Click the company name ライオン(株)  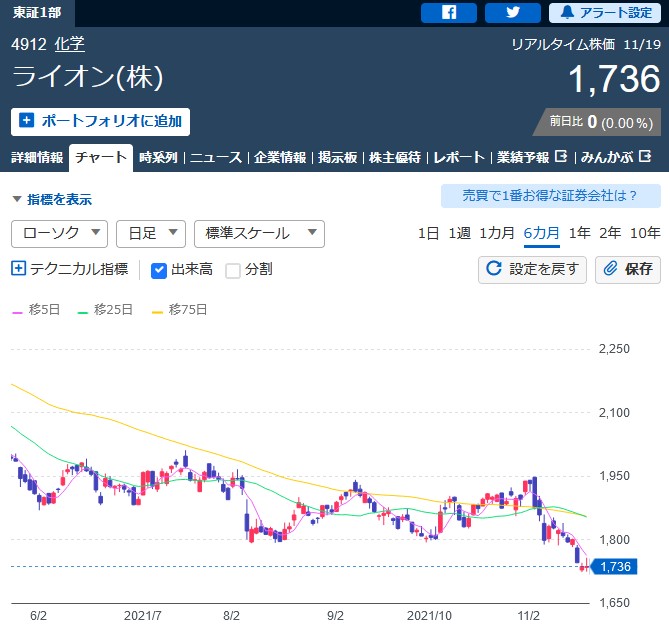pos(87,77)
